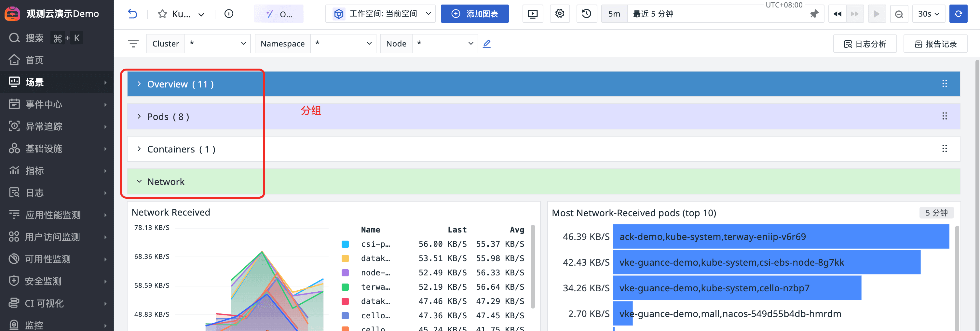Click the blue refresh button

(x=958, y=14)
